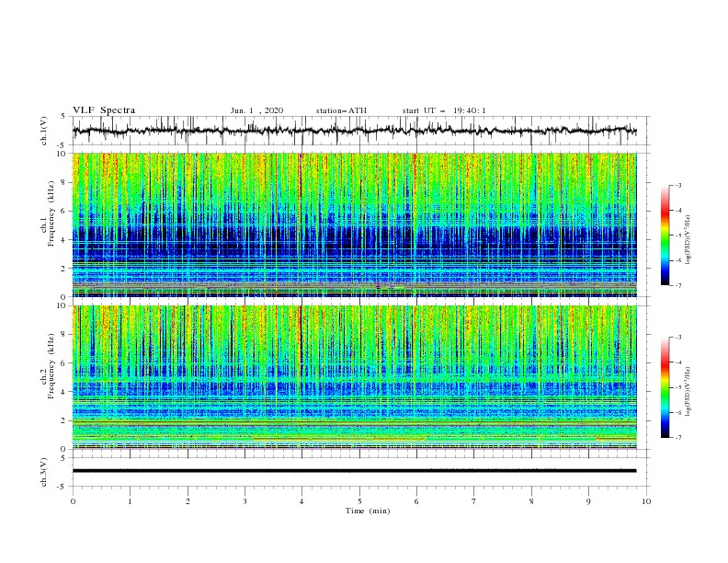
Task: Click the time axis tick label "3"
Action: [245, 501]
